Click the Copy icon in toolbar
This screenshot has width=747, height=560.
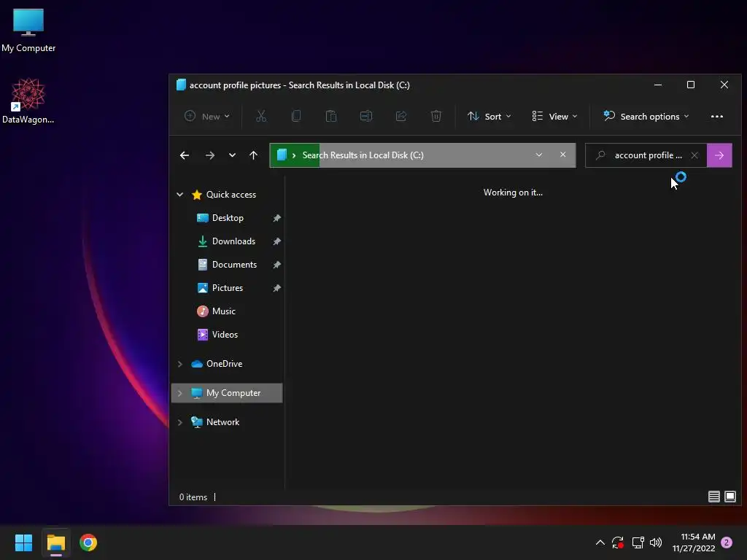click(296, 116)
